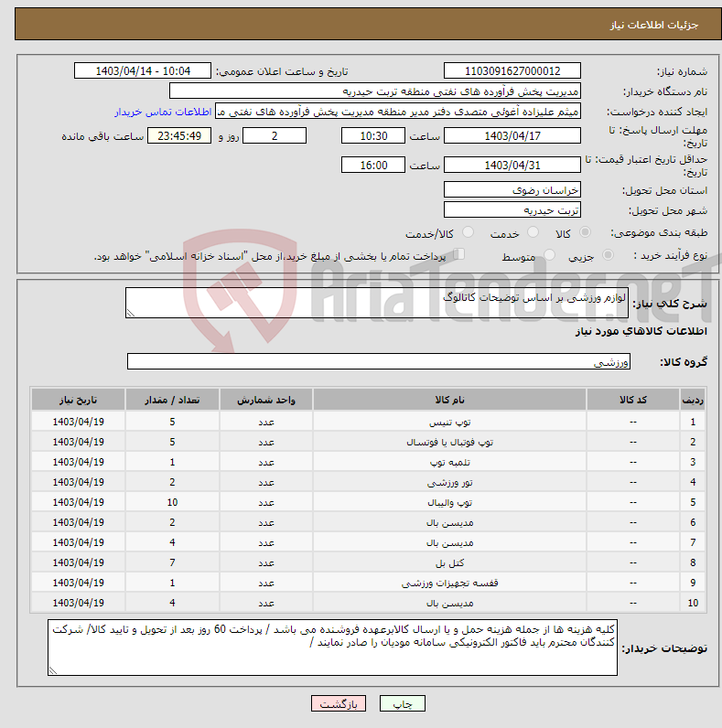Viewport: 722px width, 728px height.
Task: Click the response deadline date 1403/04/17
Action: pyautogui.click(x=512, y=135)
